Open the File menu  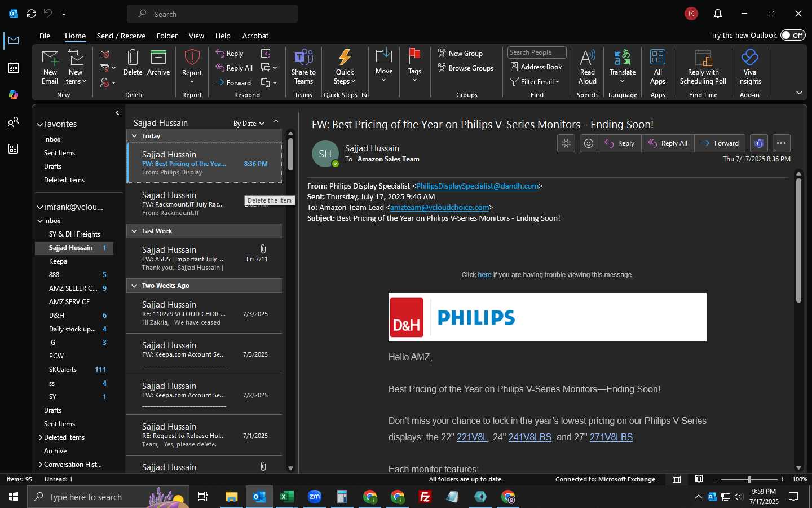45,36
